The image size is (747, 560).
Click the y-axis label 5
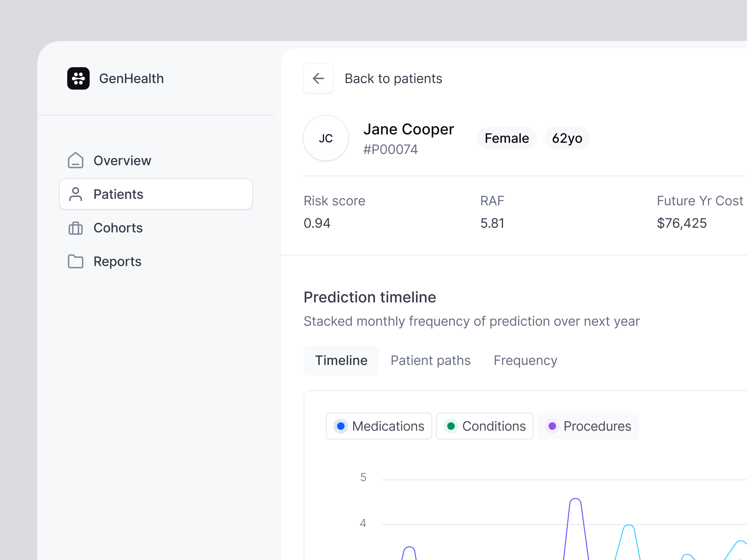tap(363, 477)
